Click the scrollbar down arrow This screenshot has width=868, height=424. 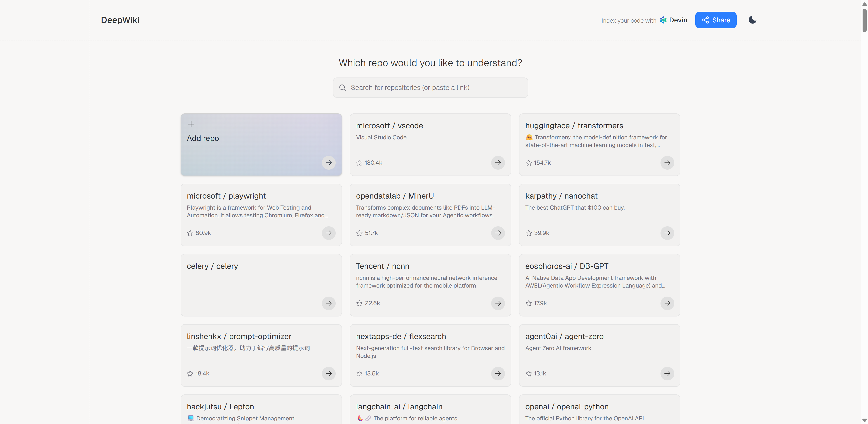(x=864, y=420)
